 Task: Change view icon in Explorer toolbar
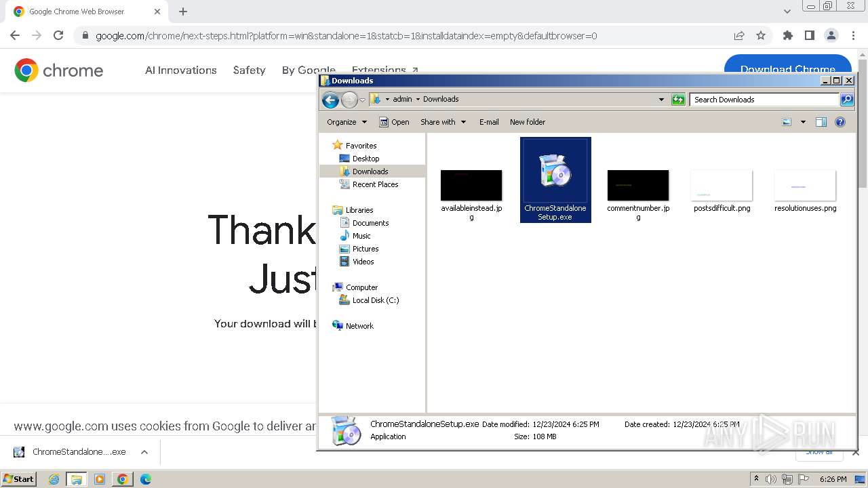pyautogui.click(x=787, y=122)
